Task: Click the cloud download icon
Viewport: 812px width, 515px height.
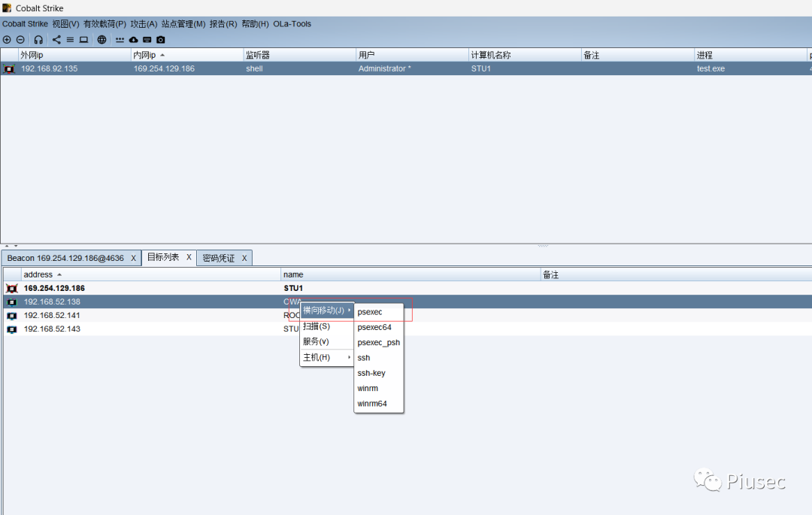Action: (x=134, y=39)
